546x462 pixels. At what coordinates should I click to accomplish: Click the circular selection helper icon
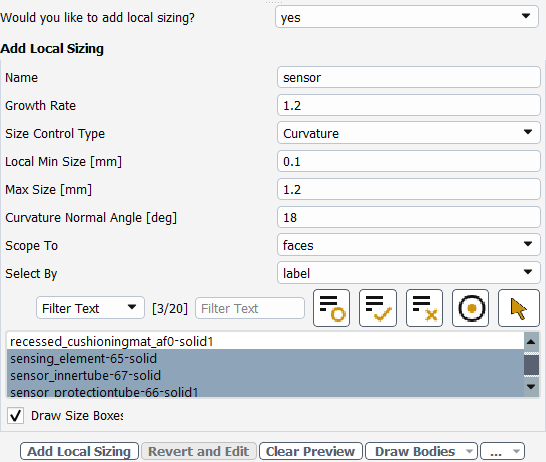[x=470, y=308]
